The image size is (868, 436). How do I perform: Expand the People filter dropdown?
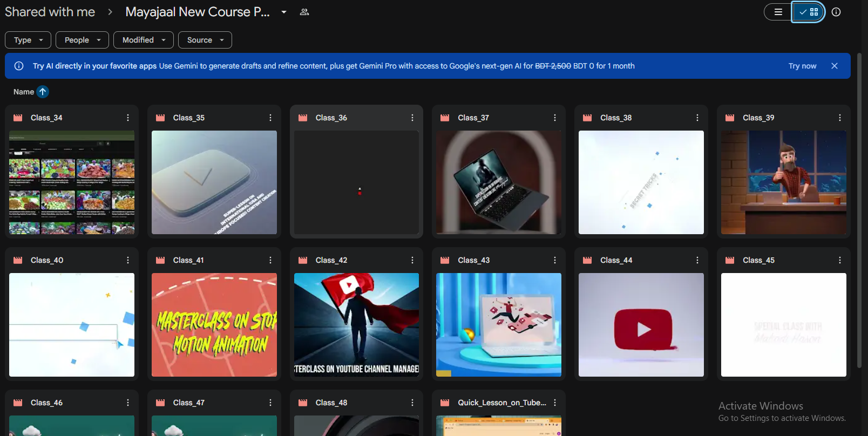point(82,40)
